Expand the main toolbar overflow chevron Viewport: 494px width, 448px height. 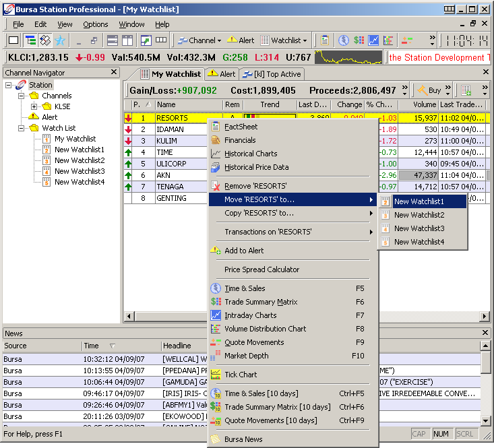point(432,40)
